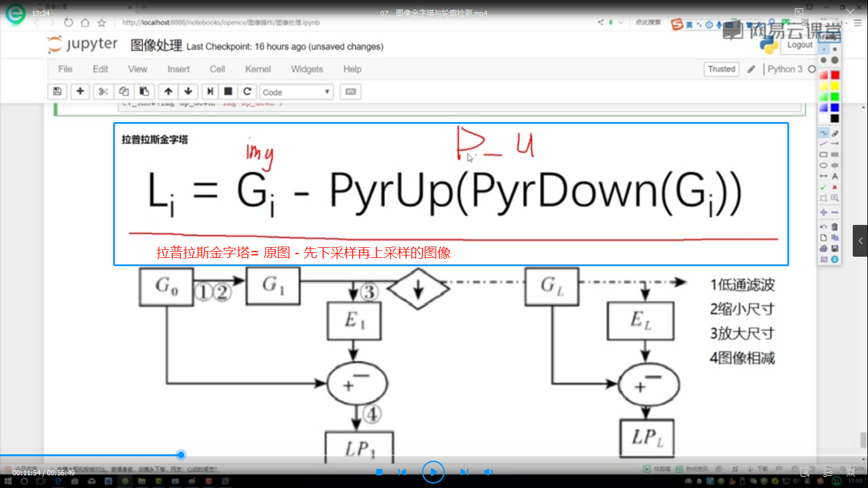Click the video progress slider handle
The height and width of the screenshot is (488, 868).
pyautogui.click(x=181, y=455)
